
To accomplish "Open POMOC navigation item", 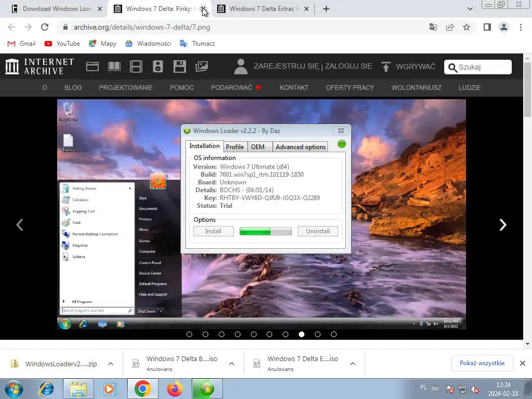I will click(182, 87).
